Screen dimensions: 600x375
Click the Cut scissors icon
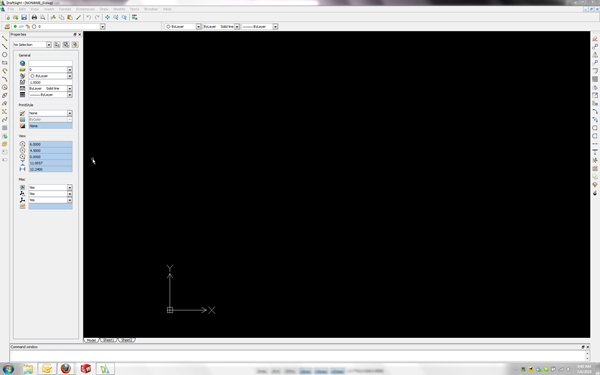53,17
